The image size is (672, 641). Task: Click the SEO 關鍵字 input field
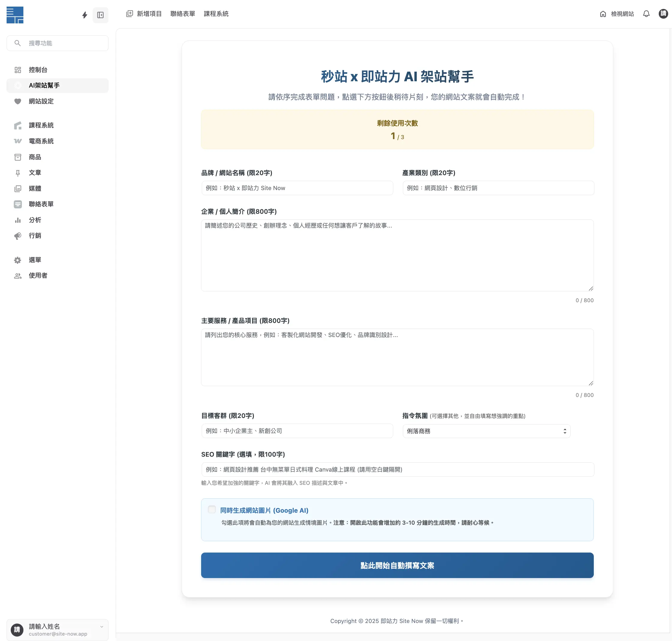point(397,470)
